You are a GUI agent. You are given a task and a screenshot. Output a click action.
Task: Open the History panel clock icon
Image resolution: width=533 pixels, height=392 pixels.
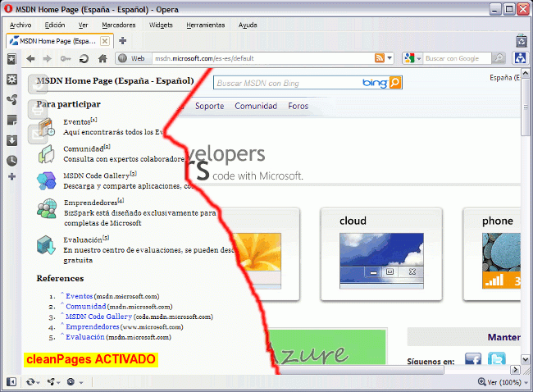(x=12, y=161)
